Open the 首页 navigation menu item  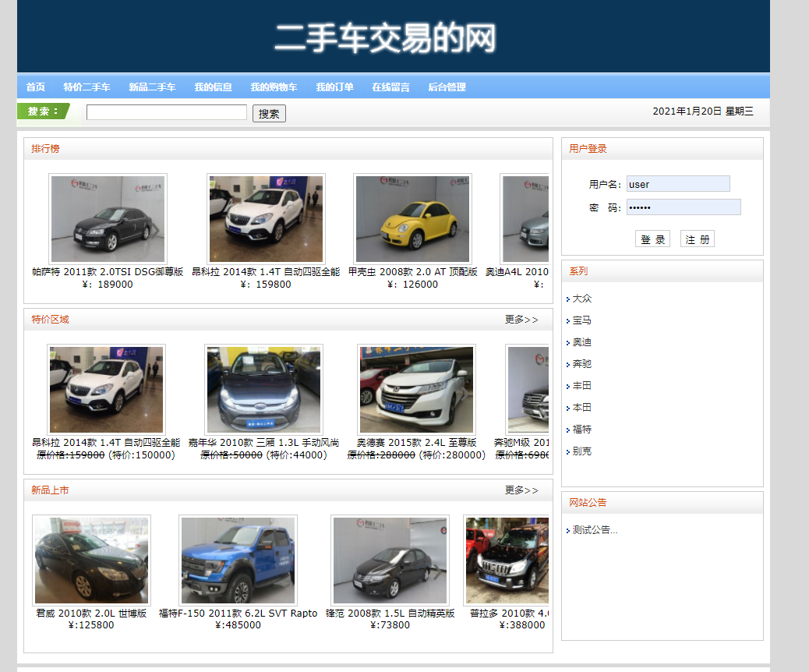coord(34,87)
